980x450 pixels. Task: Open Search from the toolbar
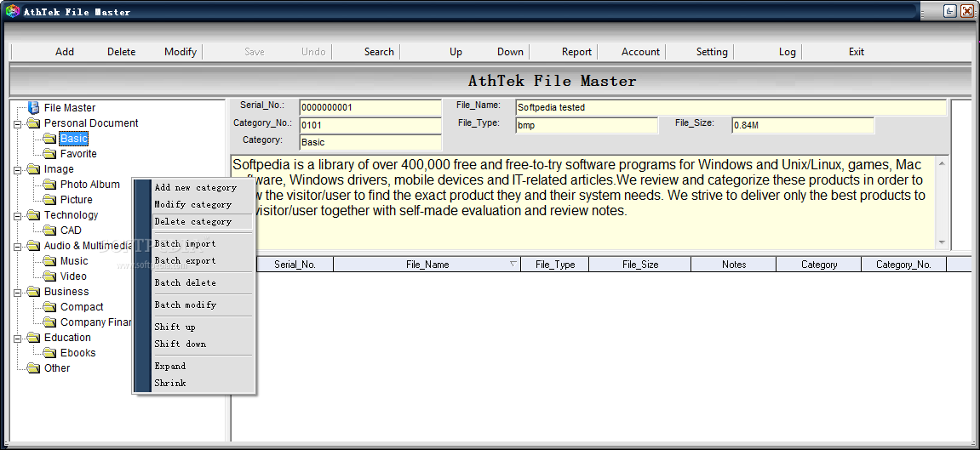pyautogui.click(x=379, y=52)
